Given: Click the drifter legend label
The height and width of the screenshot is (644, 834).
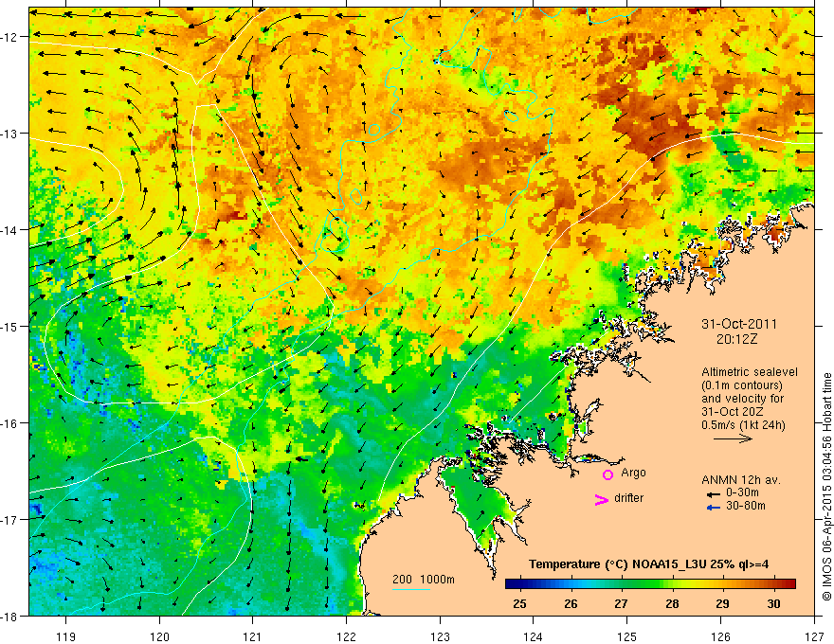Looking at the screenshot, I should [628, 498].
